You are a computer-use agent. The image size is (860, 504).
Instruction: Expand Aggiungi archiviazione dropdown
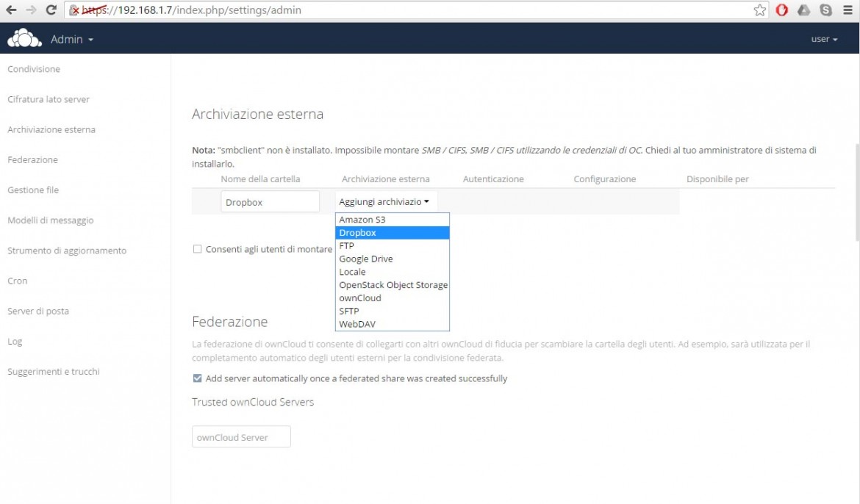(x=386, y=201)
